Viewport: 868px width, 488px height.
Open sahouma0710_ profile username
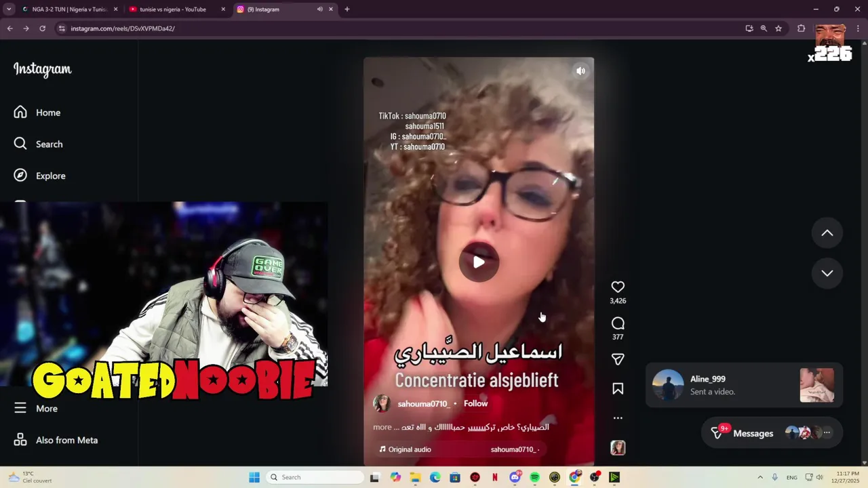pos(423,403)
